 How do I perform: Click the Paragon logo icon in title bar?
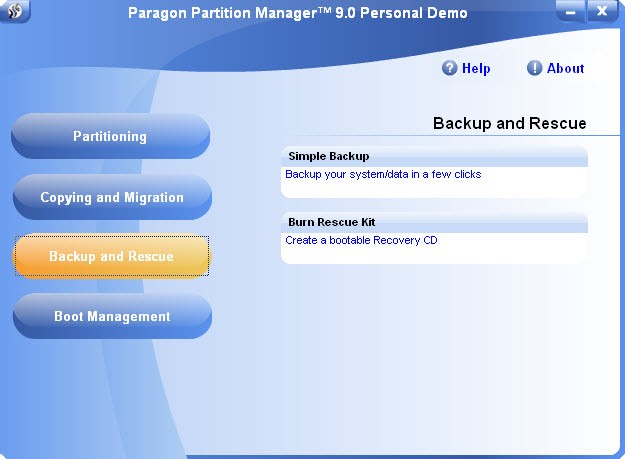tap(14, 12)
